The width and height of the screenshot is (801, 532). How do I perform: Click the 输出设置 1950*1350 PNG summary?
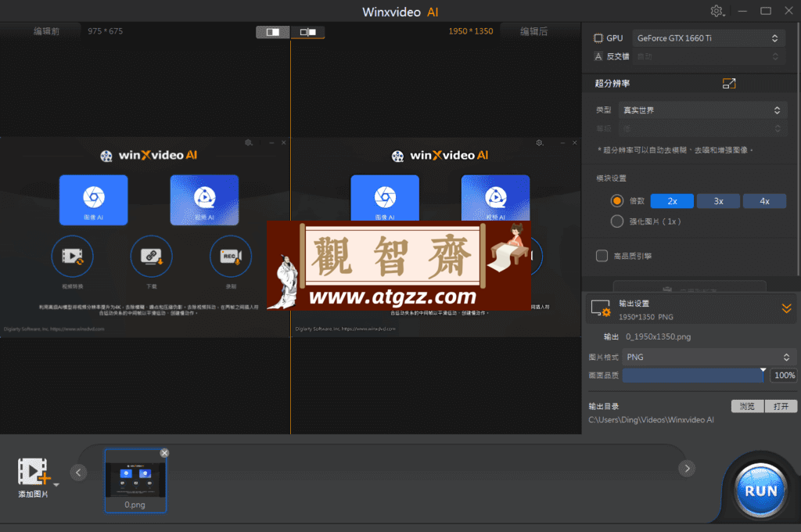point(645,317)
